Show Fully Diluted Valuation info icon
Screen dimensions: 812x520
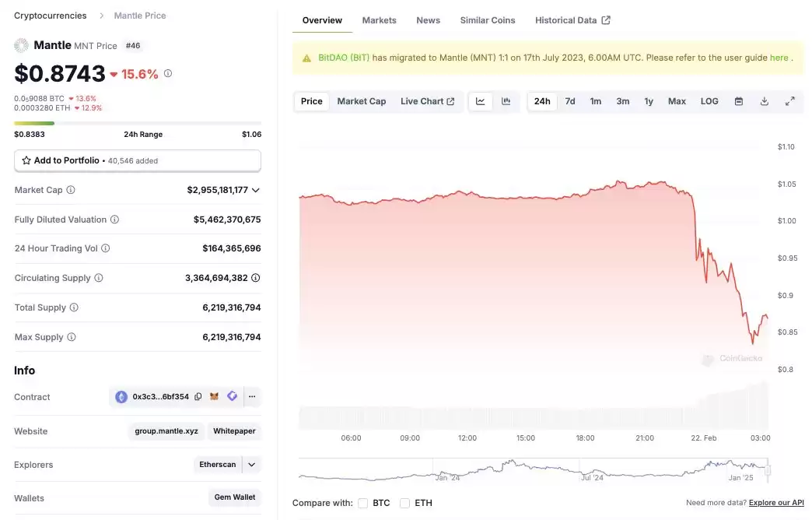pyautogui.click(x=115, y=220)
